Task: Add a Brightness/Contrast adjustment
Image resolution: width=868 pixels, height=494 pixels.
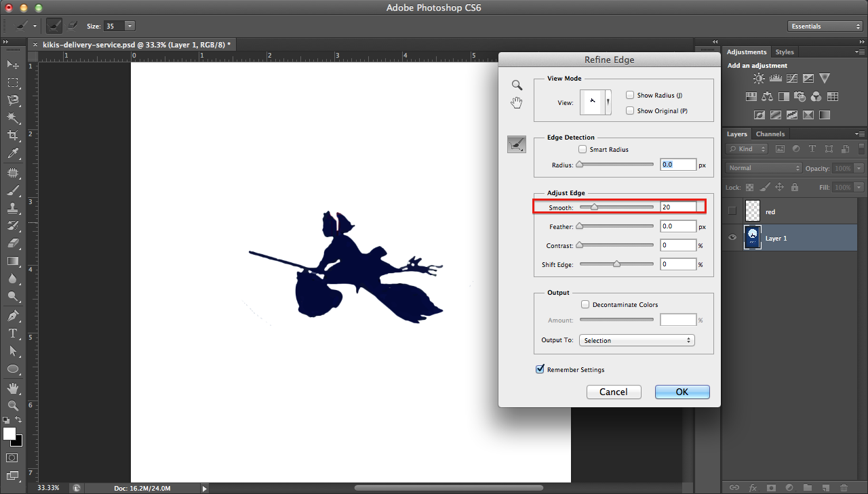Action: pos(759,79)
